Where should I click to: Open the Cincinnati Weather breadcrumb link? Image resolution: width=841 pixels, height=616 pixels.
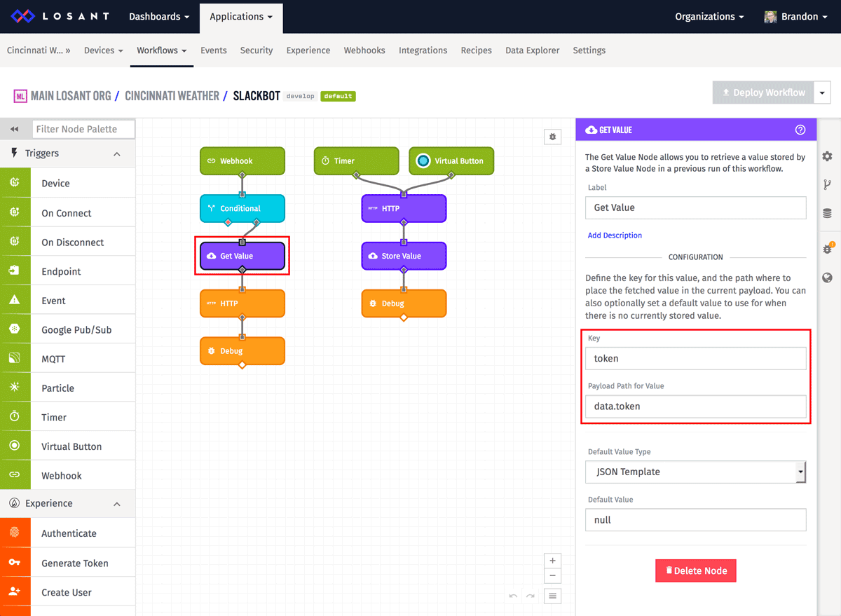coord(172,95)
